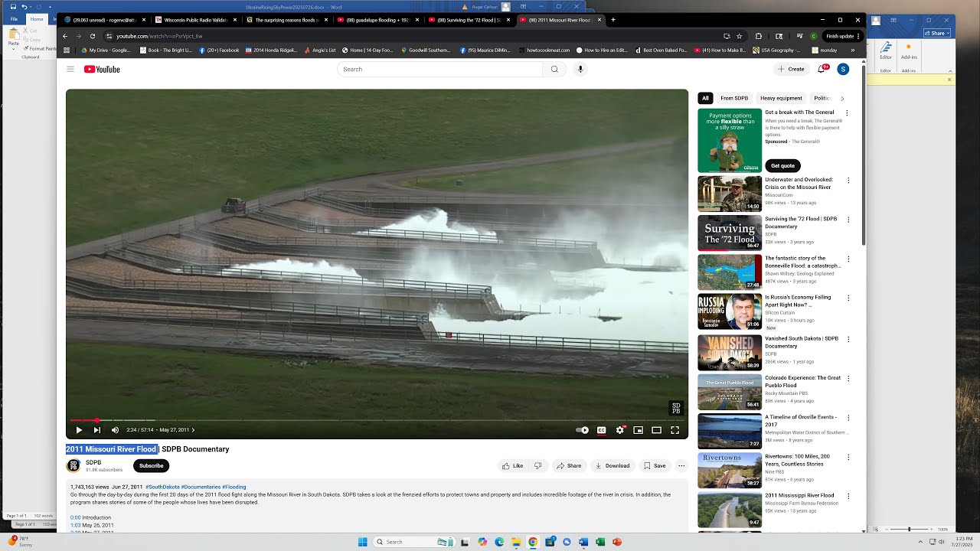Open the Angie's List bookmark
Viewport: 980px width, 551px height.
click(x=320, y=50)
